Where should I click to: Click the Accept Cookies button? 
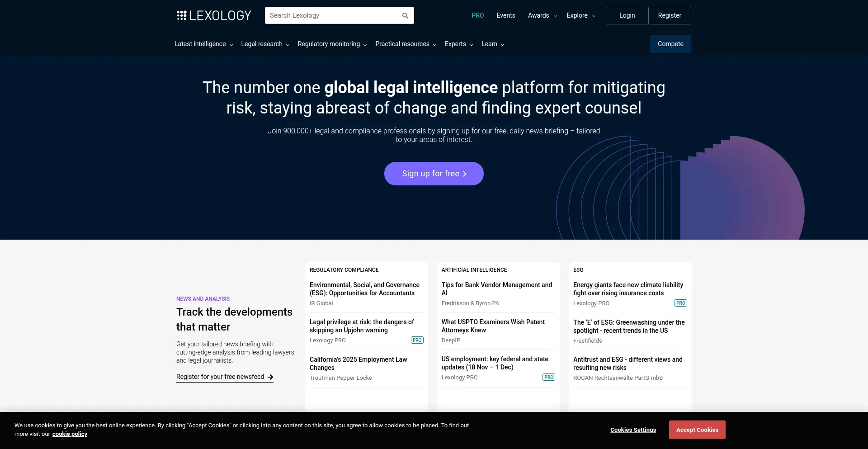pyautogui.click(x=697, y=430)
